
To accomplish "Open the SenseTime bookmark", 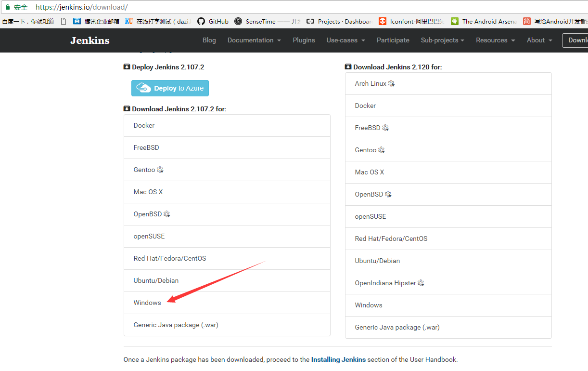I will coord(267,21).
